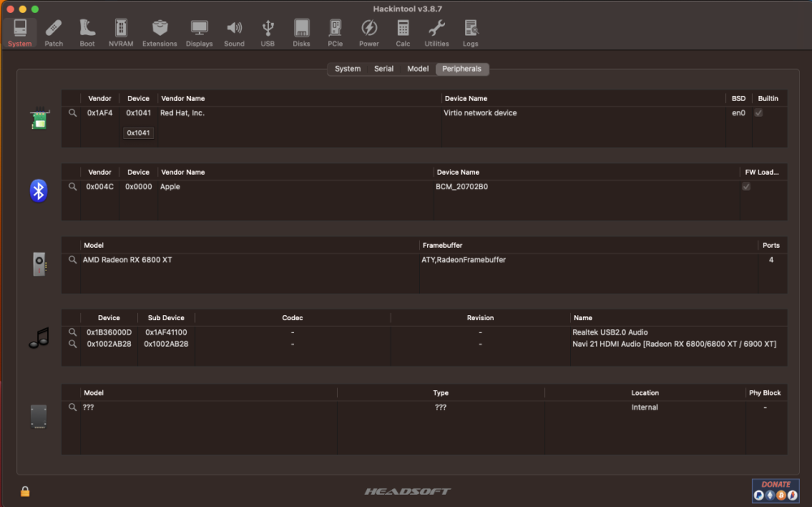Click magnifier beside Red Hat, Inc. row
812x507 pixels.
point(72,113)
